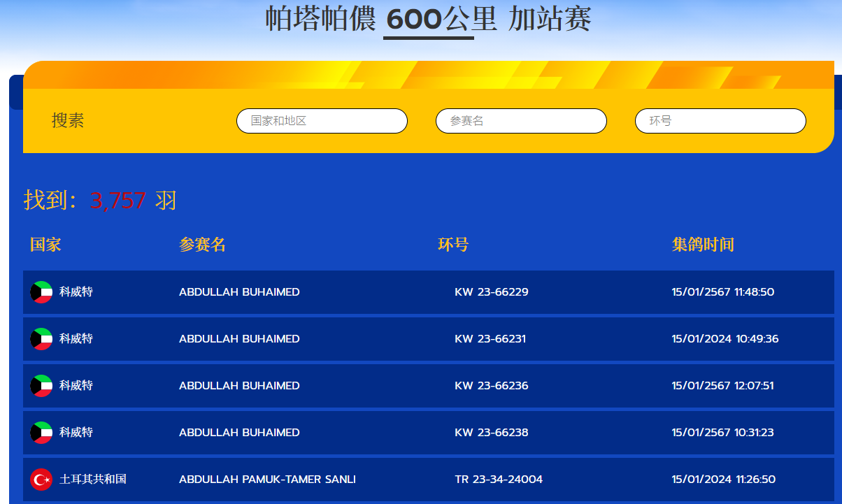Click ring number TR 23-34-24004
842x504 pixels.
click(498, 480)
